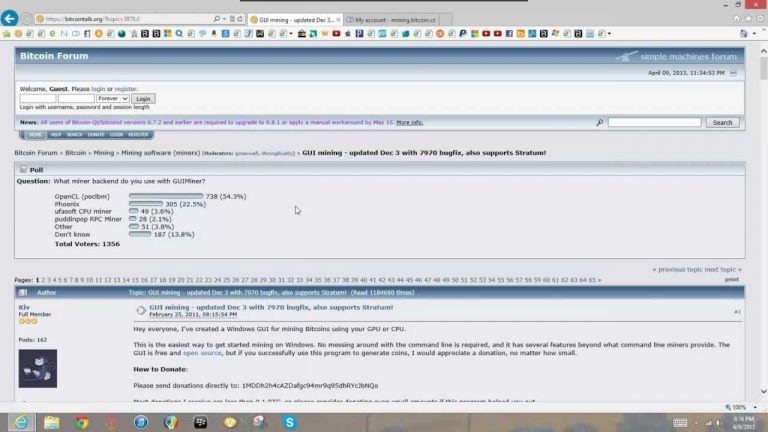Open the IE Favorites star icon
Screen dimensions: 768x432
[x=748, y=19]
